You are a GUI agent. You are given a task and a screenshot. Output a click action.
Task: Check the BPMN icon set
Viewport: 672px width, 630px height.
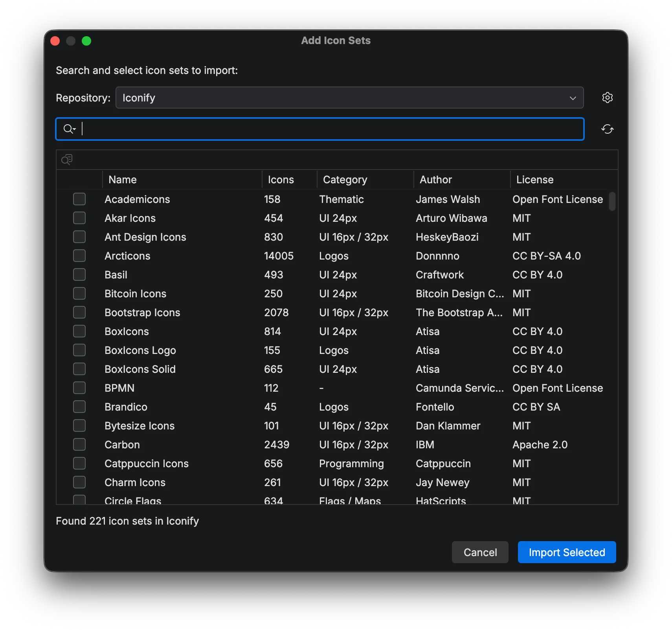79,388
